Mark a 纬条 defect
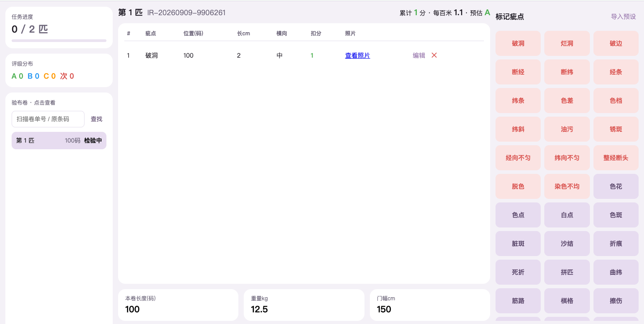Screen dimensions: 644x324 (518, 101)
